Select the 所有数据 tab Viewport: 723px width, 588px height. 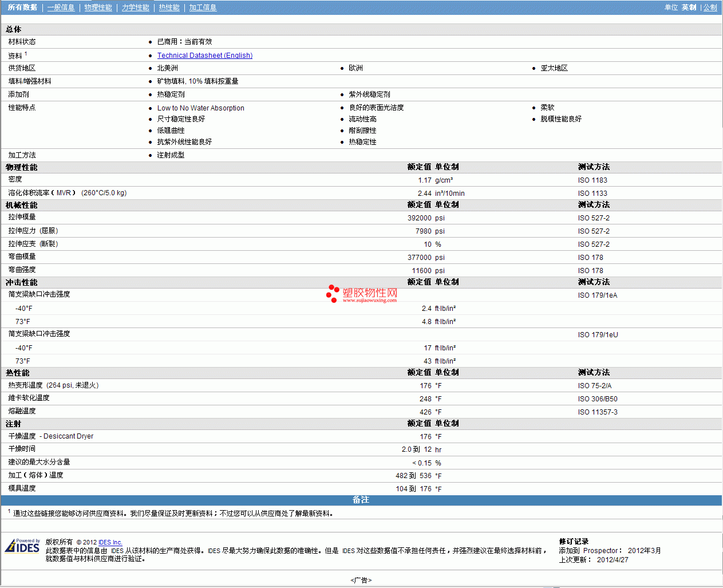(x=22, y=7)
